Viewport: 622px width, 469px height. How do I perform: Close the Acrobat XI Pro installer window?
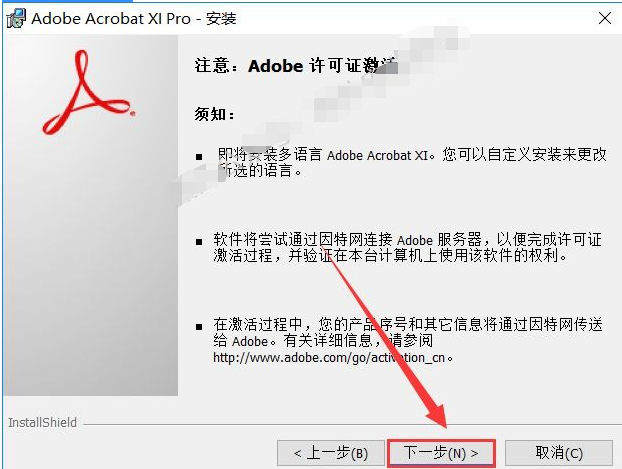tap(605, 18)
